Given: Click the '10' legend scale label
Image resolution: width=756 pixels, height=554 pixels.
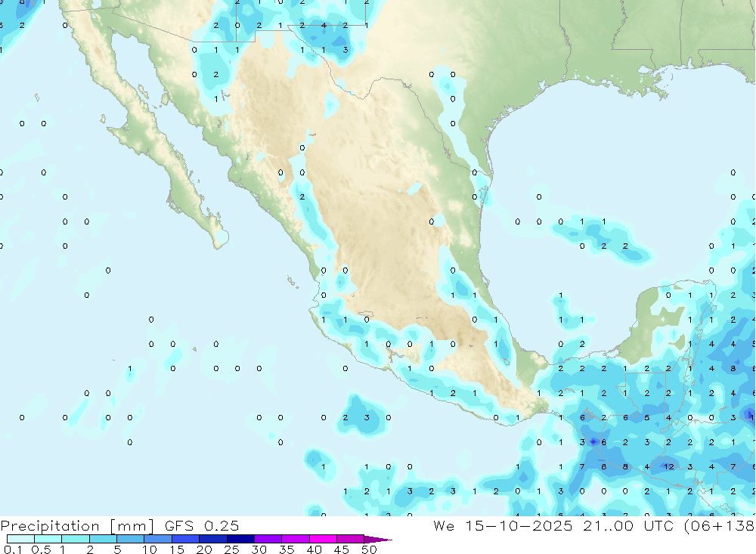Looking at the screenshot, I should (150, 549).
